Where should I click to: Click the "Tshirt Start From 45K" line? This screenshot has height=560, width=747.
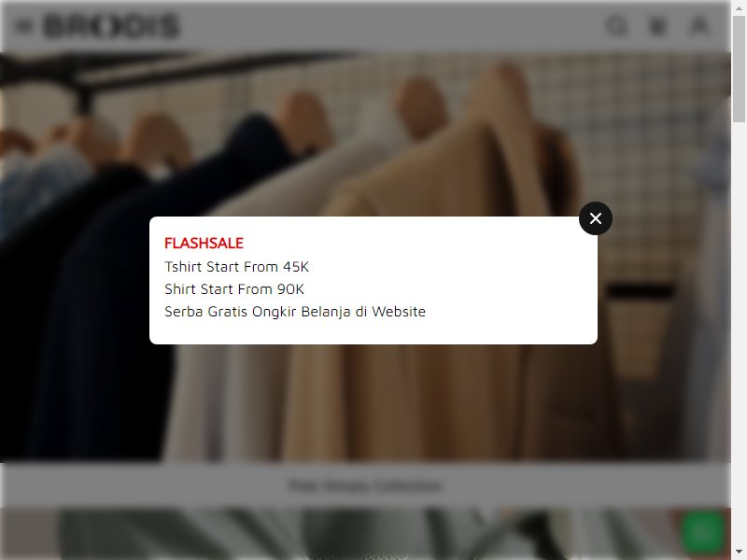[237, 267]
